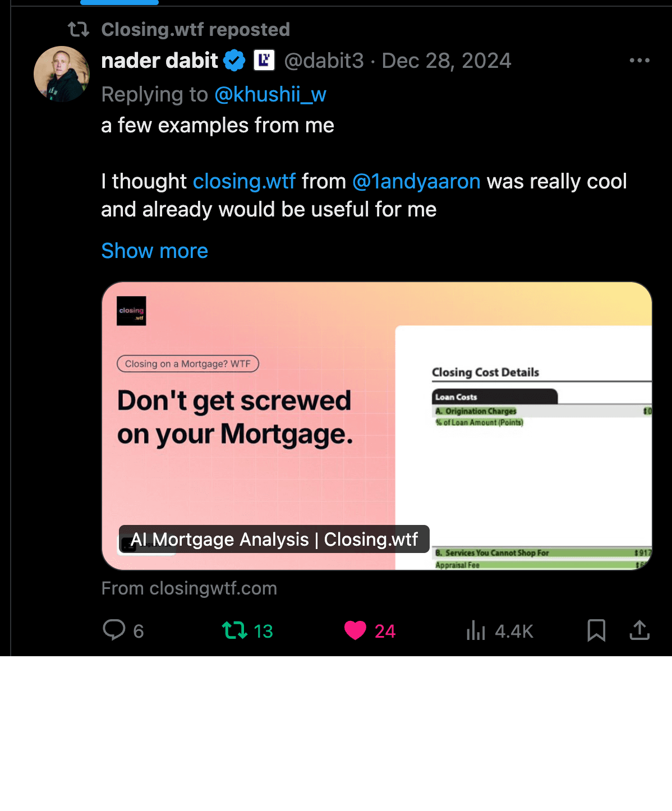This screenshot has width=672, height=811.
Task: Click the @dabit3 handle
Action: click(x=324, y=61)
